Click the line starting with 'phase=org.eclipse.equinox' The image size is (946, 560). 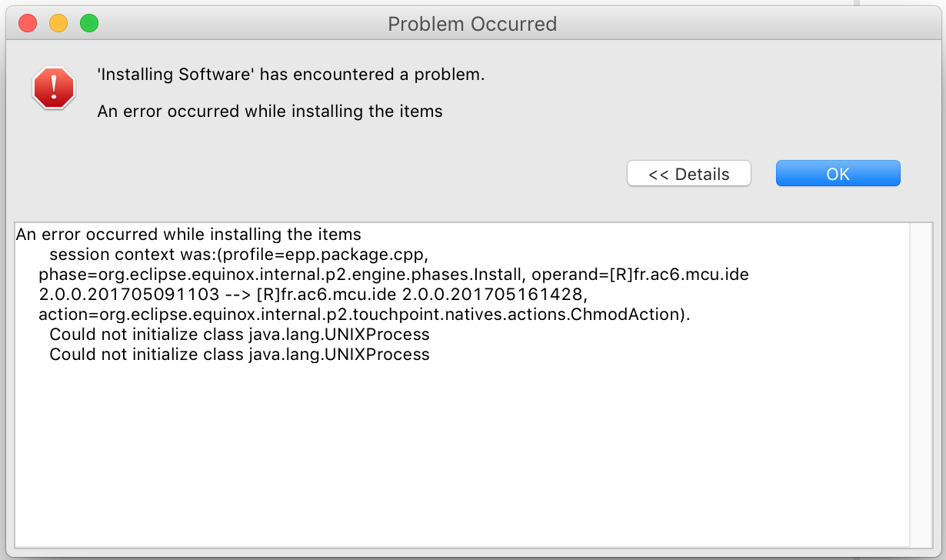tap(281, 274)
